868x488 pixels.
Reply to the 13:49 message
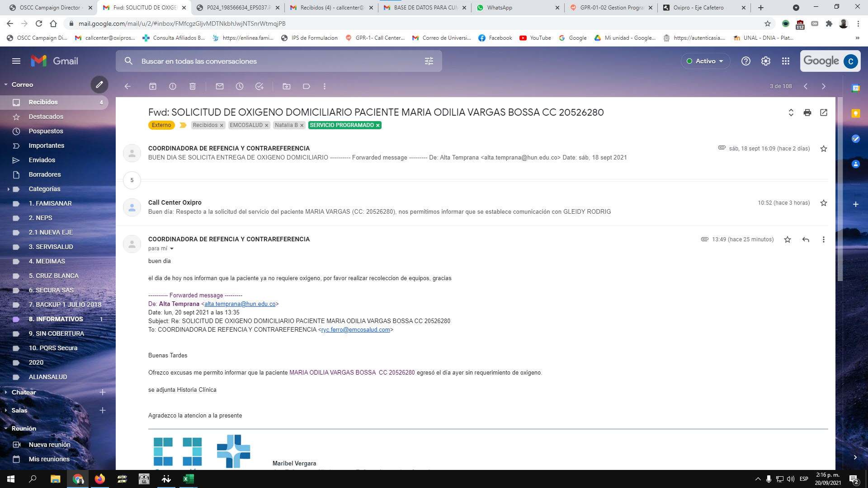point(806,239)
